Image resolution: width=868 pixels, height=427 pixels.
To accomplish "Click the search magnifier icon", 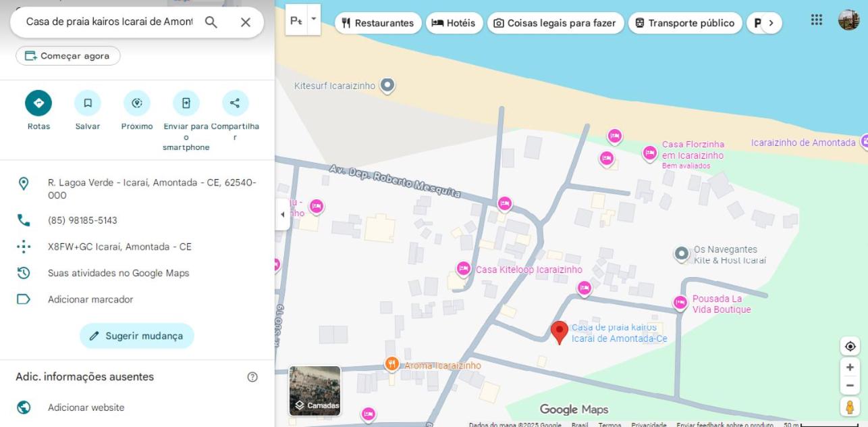I will (211, 22).
